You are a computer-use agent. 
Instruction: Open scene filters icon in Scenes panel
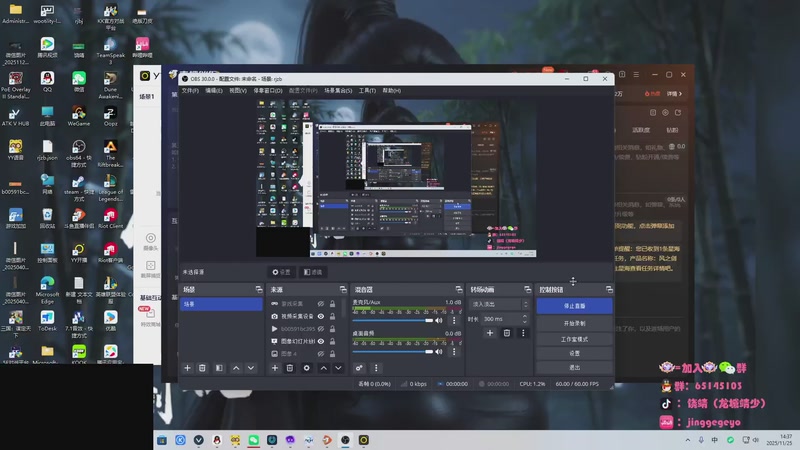click(x=219, y=368)
